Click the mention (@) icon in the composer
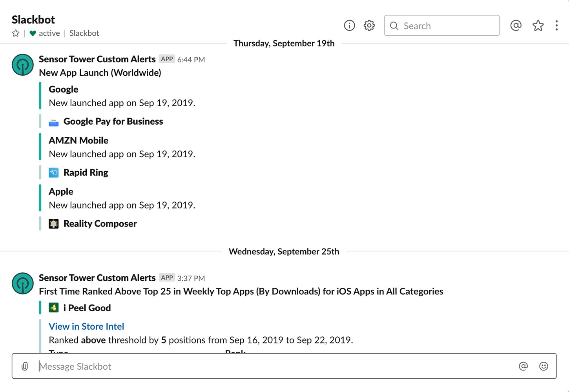The width and height of the screenshot is (569, 392). click(x=523, y=366)
